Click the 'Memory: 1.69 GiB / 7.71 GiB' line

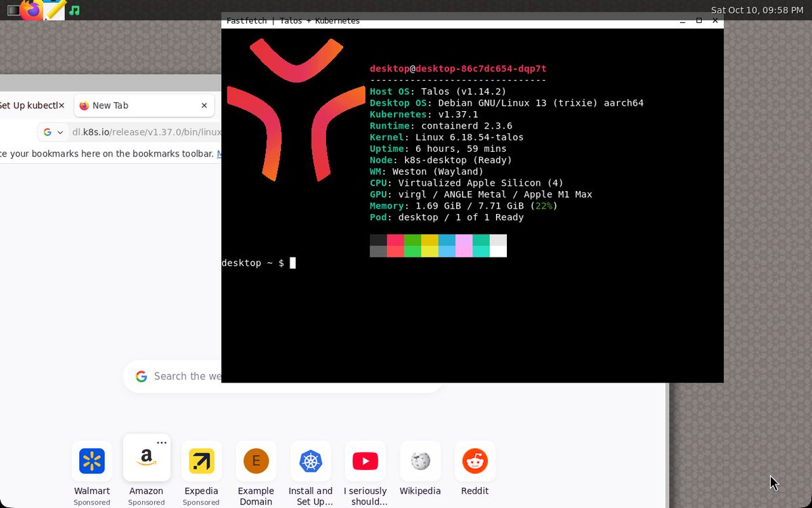point(464,207)
